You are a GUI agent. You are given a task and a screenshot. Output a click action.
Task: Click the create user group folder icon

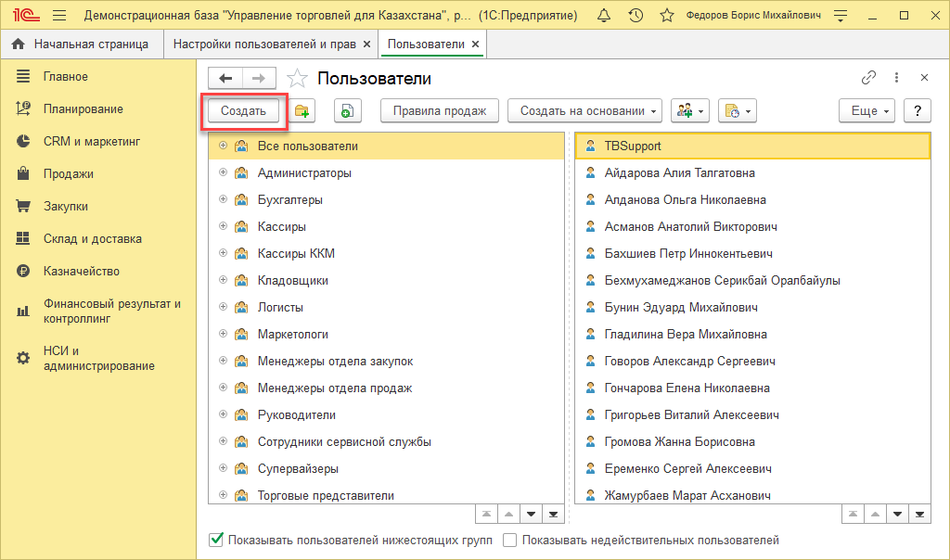pos(302,111)
